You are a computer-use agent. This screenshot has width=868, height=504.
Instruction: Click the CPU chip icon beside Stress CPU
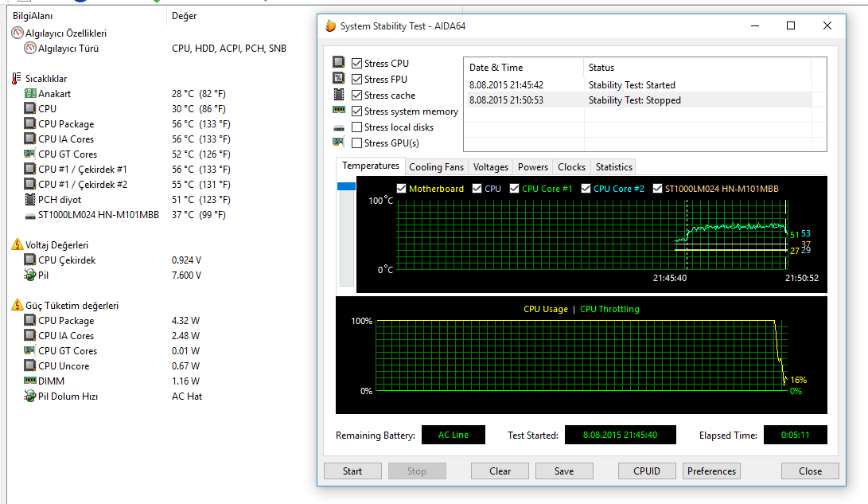pyautogui.click(x=339, y=62)
